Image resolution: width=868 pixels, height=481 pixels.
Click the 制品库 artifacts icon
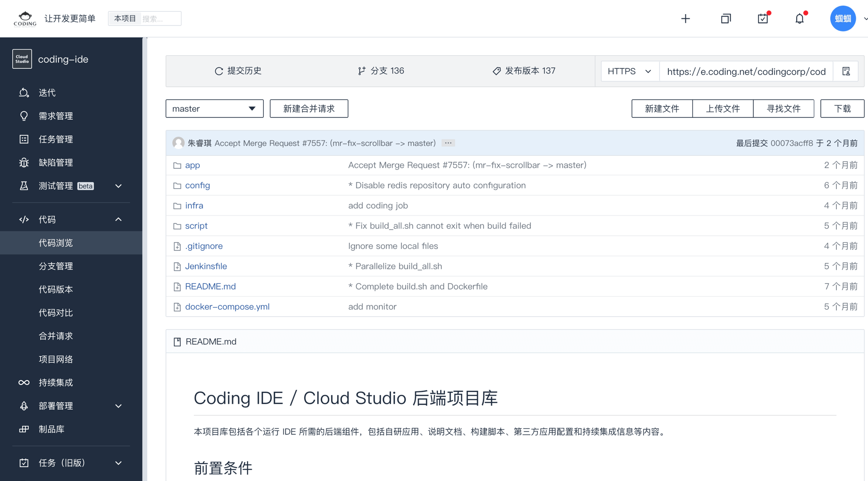(24, 429)
